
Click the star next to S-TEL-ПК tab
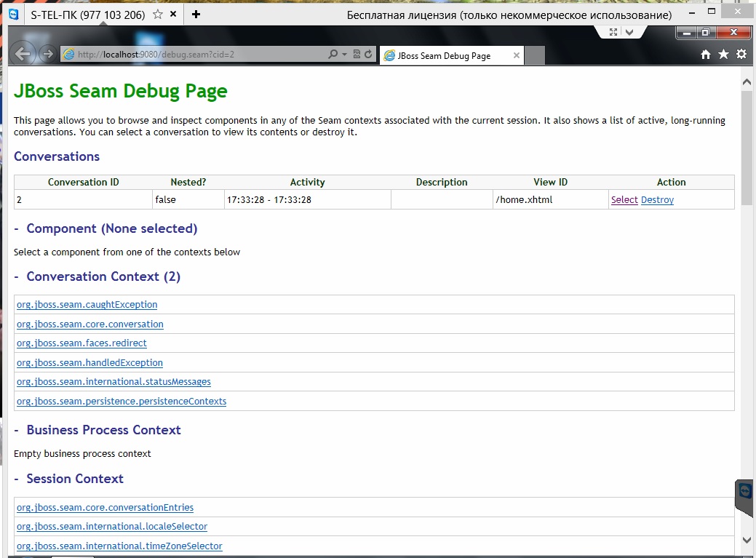[x=158, y=15]
